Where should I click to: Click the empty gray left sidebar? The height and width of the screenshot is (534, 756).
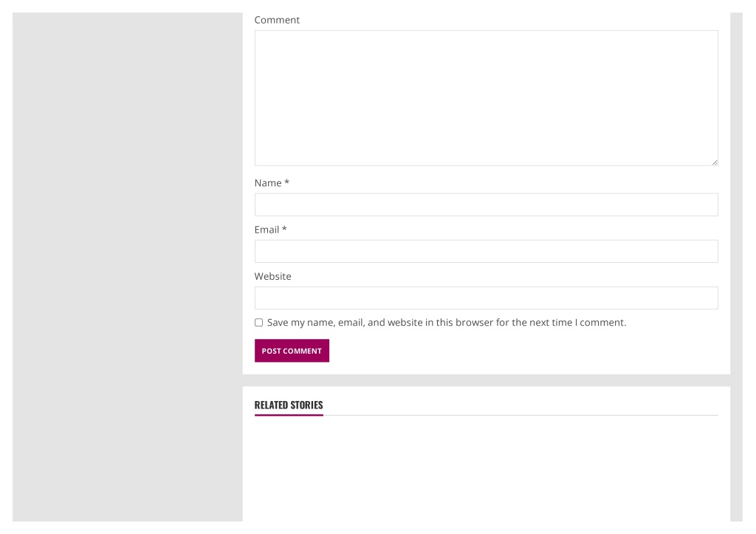click(127, 267)
